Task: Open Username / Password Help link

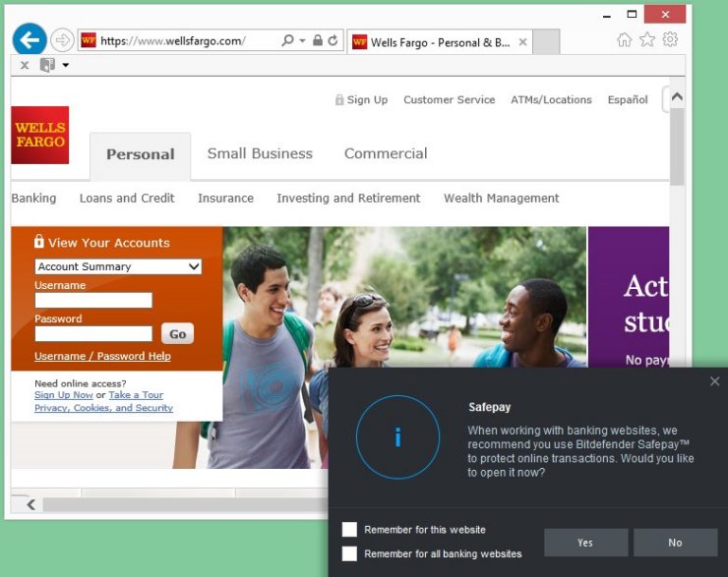Action: (x=102, y=356)
